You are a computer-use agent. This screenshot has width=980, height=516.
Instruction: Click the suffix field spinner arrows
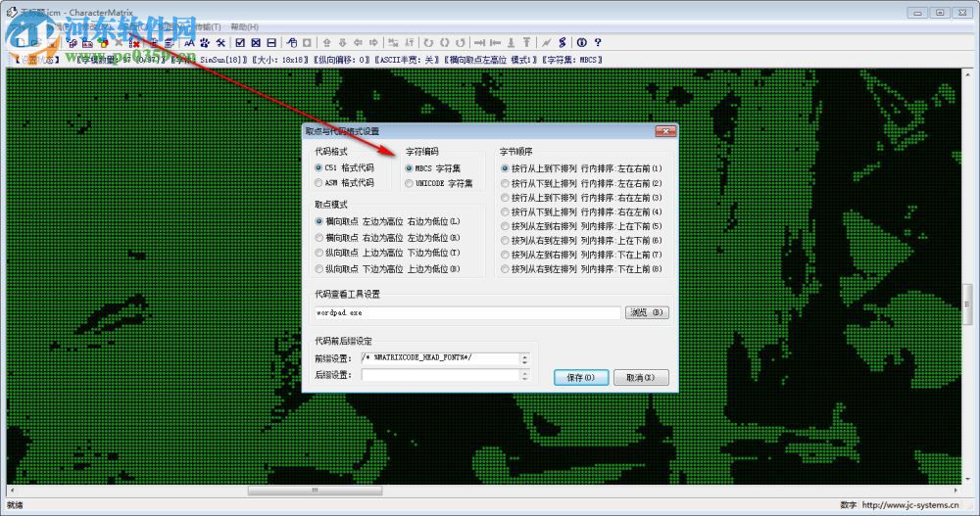(525, 375)
